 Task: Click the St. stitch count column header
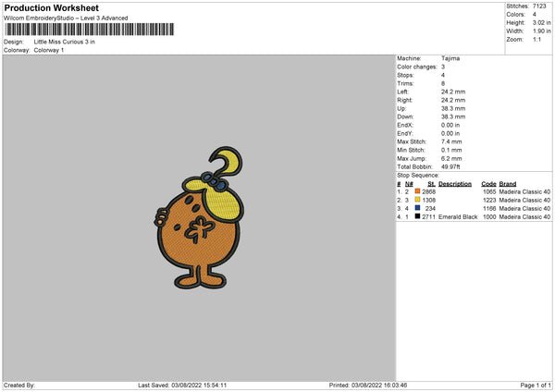point(431,184)
